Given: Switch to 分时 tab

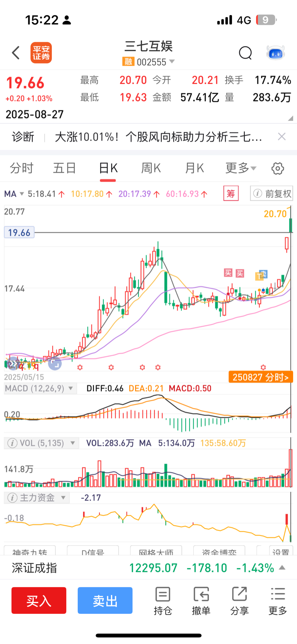Looking at the screenshot, I should (x=22, y=168).
